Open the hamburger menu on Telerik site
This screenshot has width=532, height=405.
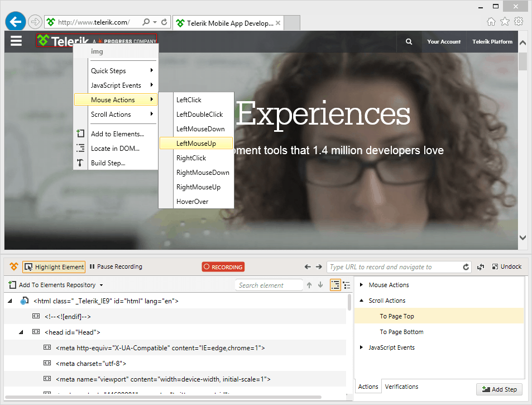pyautogui.click(x=16, y=41)
